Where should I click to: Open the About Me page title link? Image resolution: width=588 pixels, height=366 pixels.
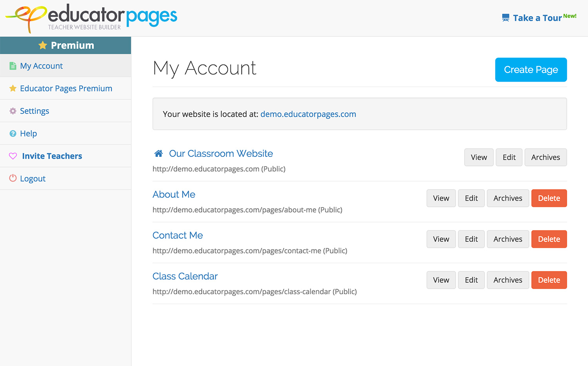point(174,195)
